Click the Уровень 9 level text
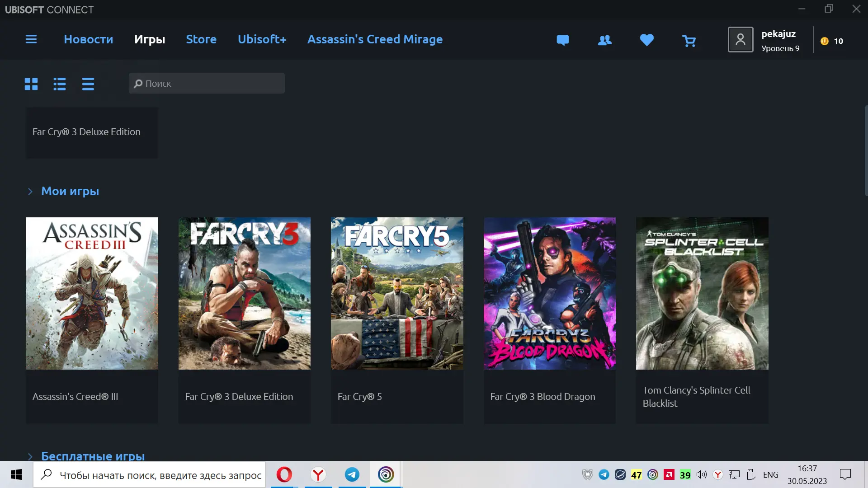The height and width of the screenshot is (488, 868). (x=780, y=48)
